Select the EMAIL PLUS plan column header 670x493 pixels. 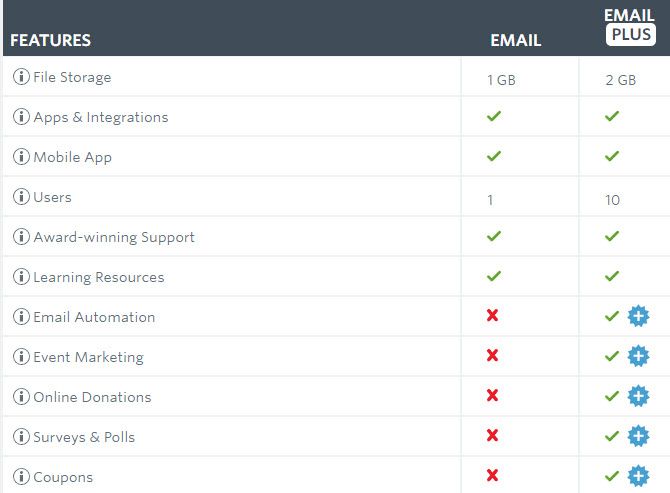tap(629, 27)
